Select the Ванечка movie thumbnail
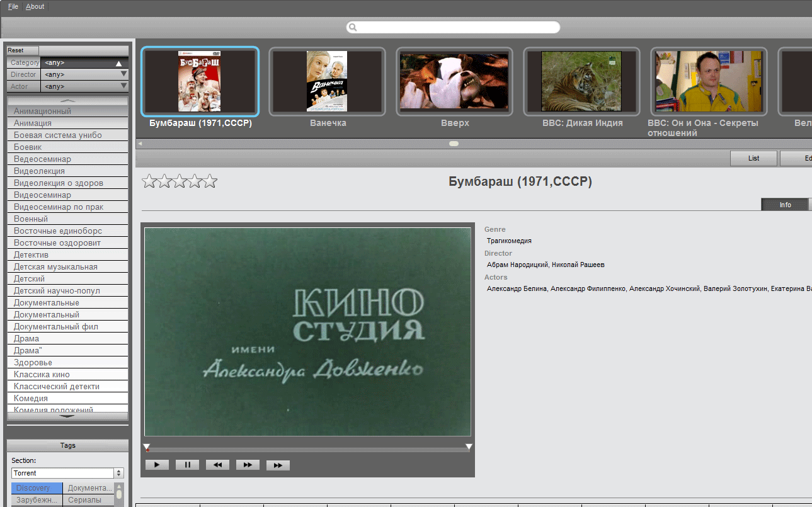The width and height of the screenshot is (812, 507). click(327, 81)
